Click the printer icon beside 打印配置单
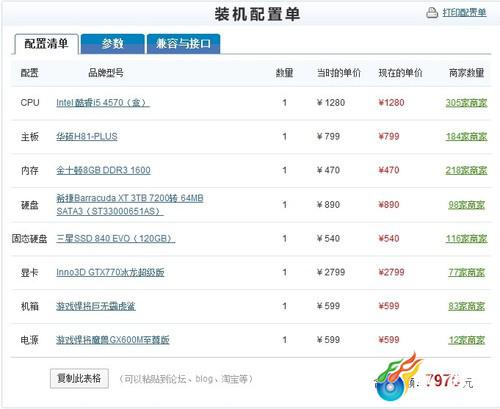The height and width of the screenshot is (409, 500). point(432,13)
